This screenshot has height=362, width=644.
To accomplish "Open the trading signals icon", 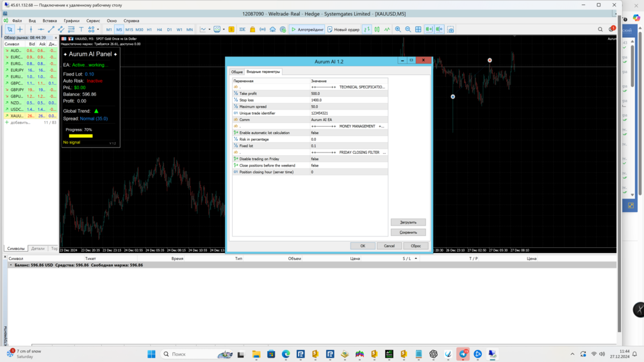I will (x=263, y=29).
